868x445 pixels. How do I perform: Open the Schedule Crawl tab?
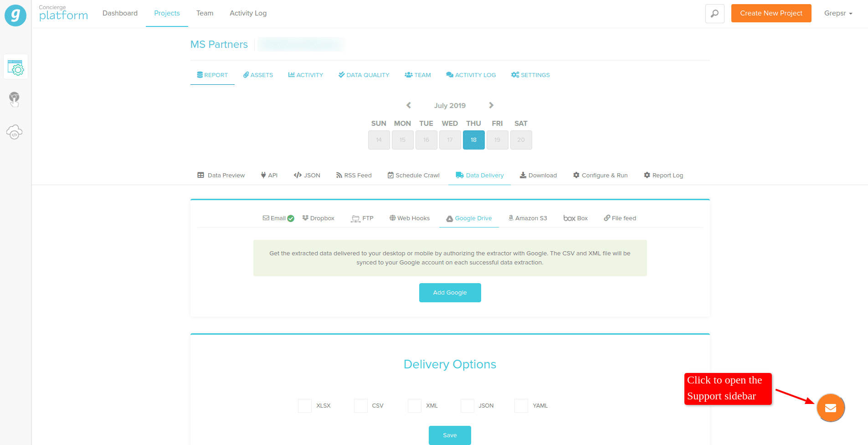pyautogui.click(x=413, y=176)
